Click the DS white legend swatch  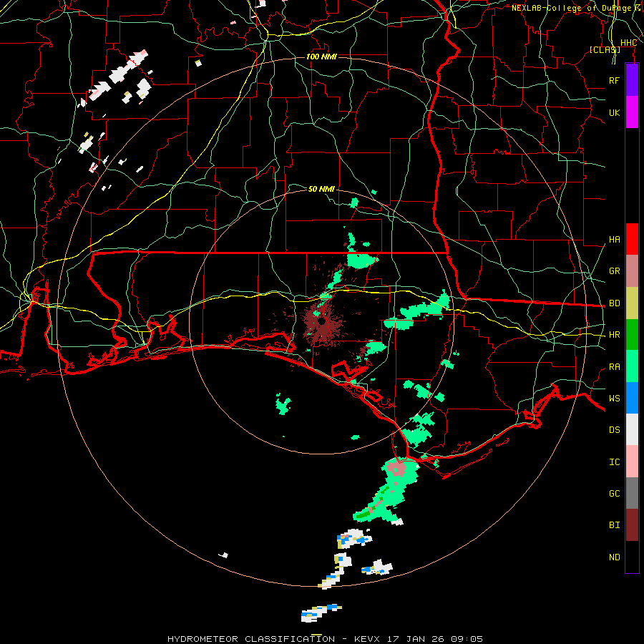[x=632, y=429]
